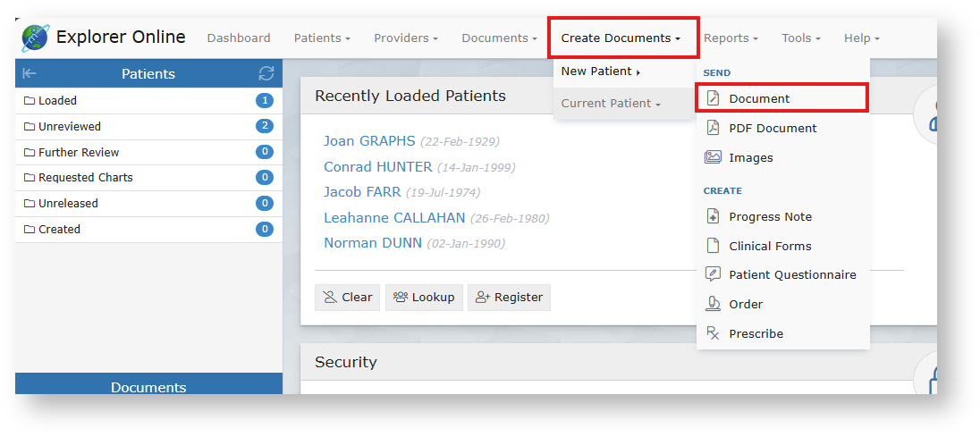Click the Register patient button
Screen dimensions: 980x437
pos(510,298)
